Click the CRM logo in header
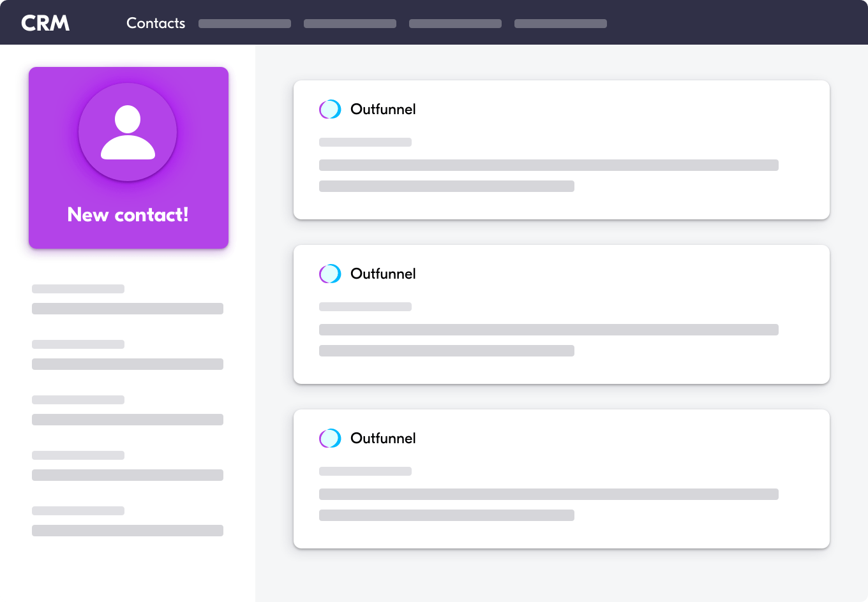The image size is (868, 602). [x=45, y=23]
